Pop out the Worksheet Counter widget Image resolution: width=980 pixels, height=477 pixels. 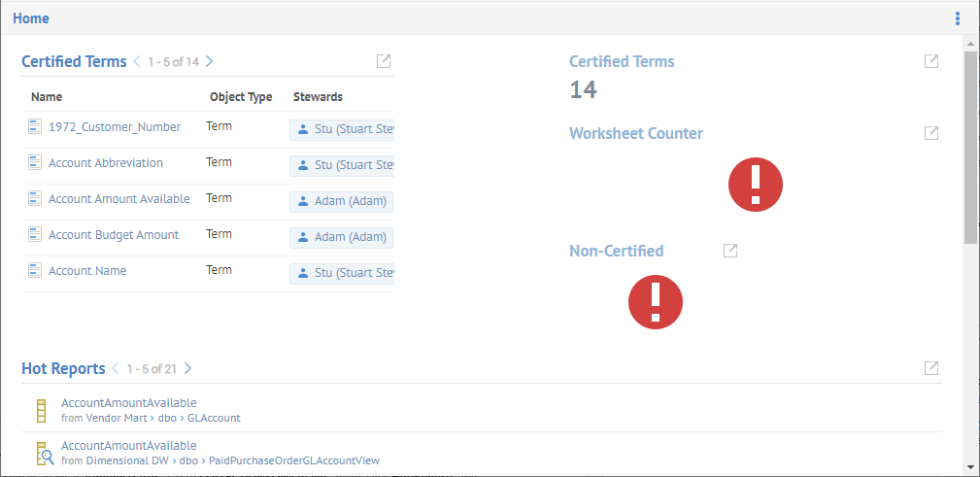point(930,133)
